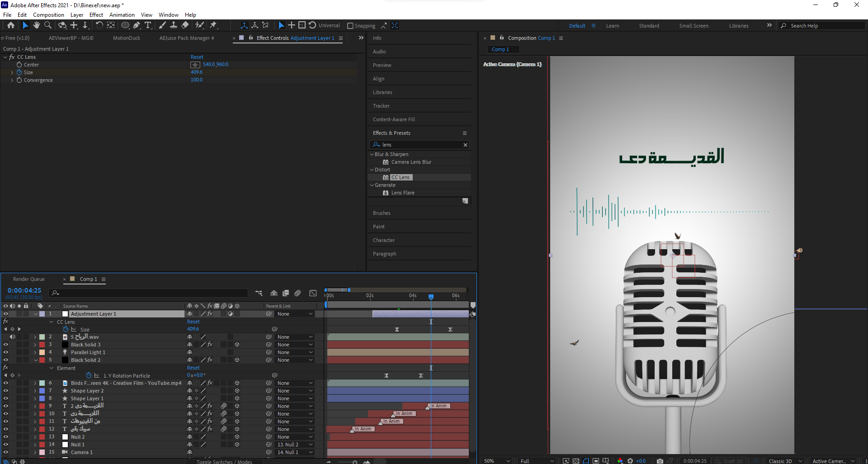Select the Eraser tool
The image size is (868, 464).
coord(185,25)
